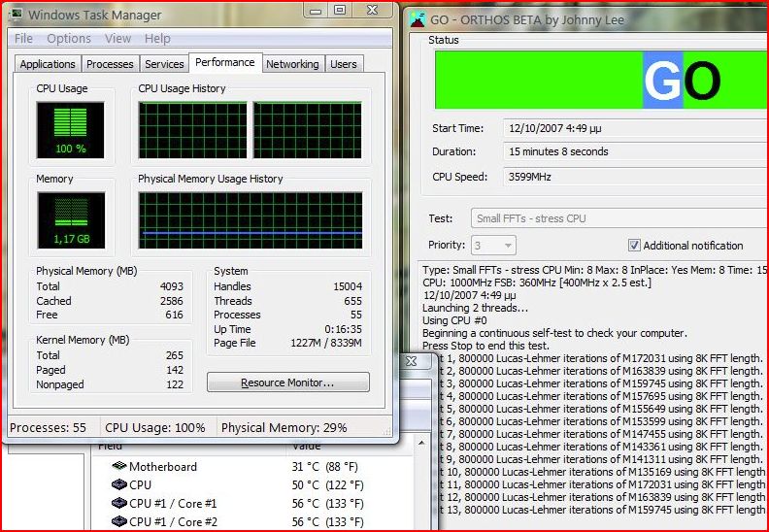The image size is (769, 532).
Task: Click status bar Processes: 55
Action: pos(49,427)
